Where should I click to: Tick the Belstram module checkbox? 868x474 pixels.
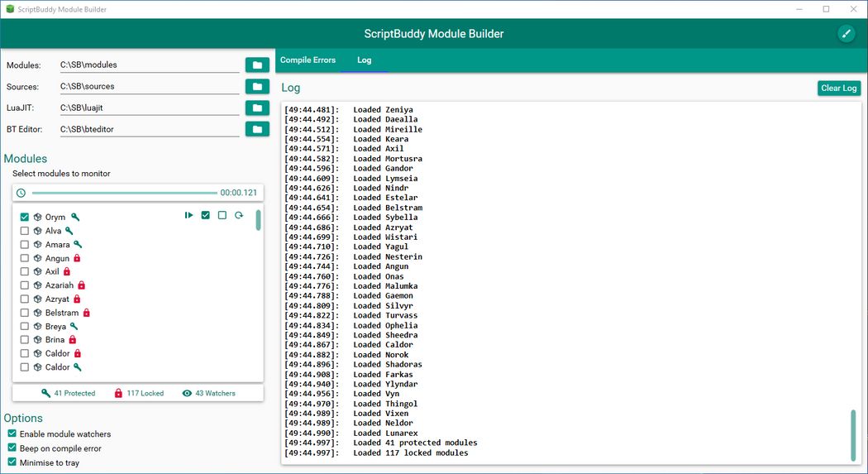(x=25, y=313)
